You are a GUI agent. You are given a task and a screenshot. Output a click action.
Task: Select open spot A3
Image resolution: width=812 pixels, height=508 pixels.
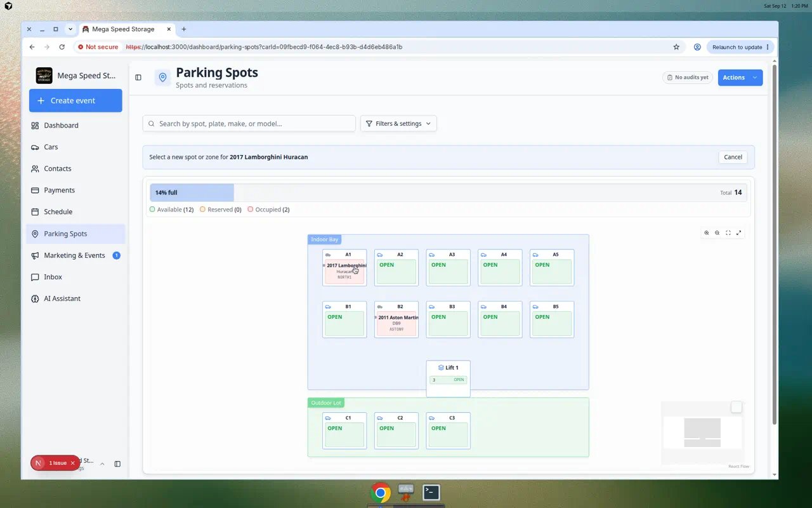[449, 267]
